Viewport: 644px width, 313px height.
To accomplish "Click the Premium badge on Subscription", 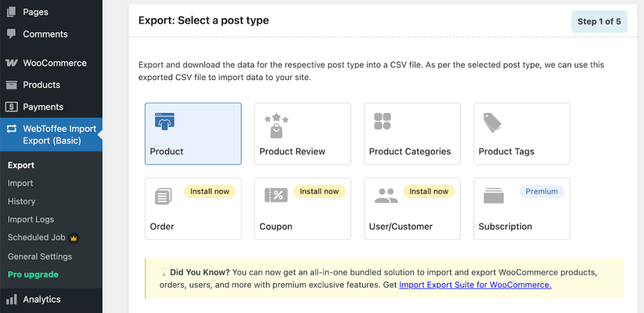I will click(541, 191).
